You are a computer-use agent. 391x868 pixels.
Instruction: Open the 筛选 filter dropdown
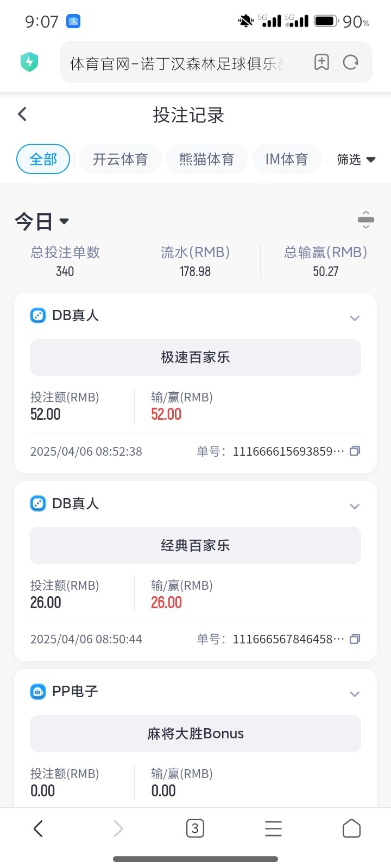(356, 159)
